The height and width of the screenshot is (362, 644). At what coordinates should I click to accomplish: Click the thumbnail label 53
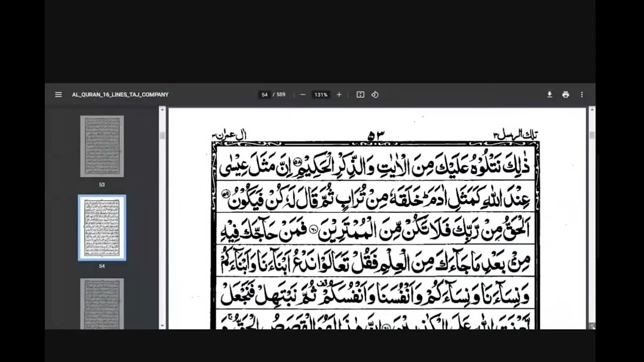(102, 185)
